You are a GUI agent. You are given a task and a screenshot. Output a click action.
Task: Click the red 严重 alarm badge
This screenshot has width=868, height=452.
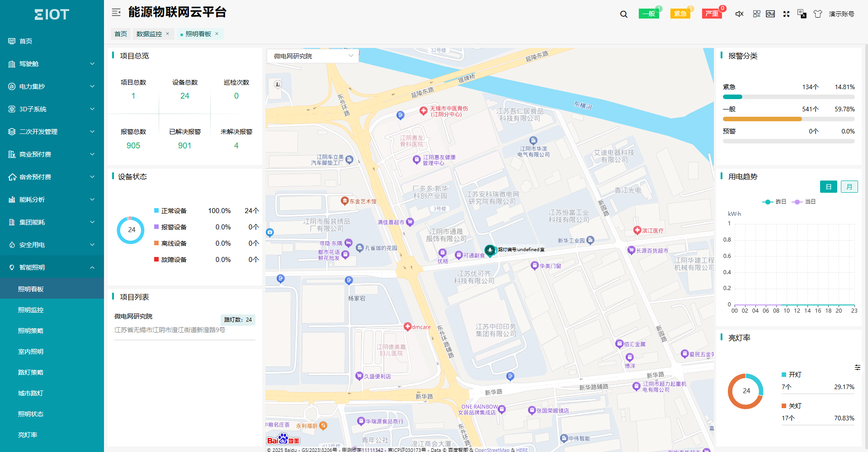[x=712, y=14]
